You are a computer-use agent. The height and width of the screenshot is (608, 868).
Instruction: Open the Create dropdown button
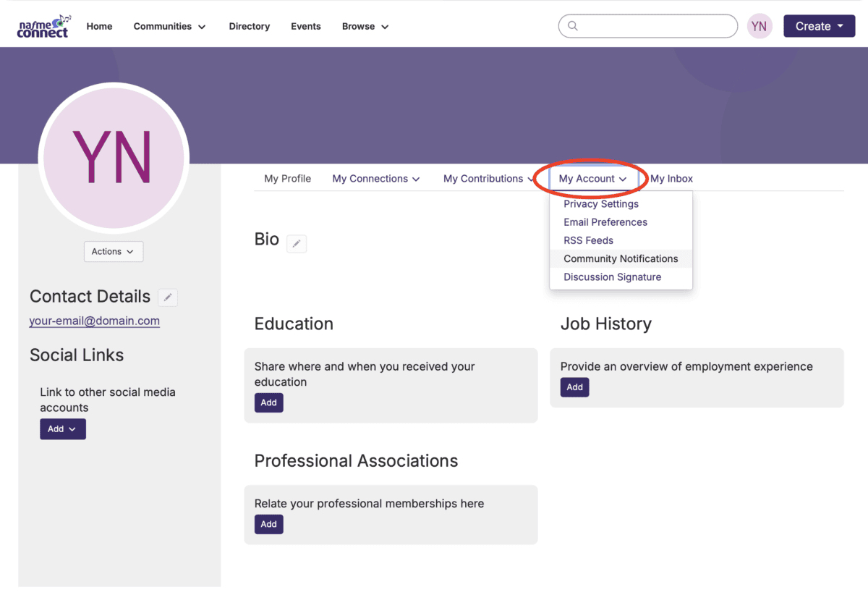click(x=820, y=26)
